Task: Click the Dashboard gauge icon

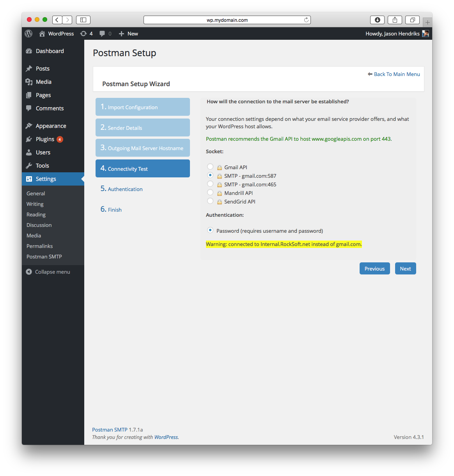Action: [x=29, y=51]
